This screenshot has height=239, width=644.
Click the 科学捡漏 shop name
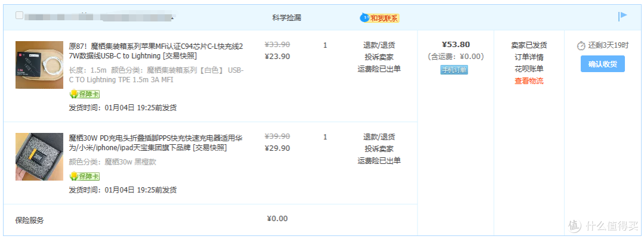tap(287, 18)
